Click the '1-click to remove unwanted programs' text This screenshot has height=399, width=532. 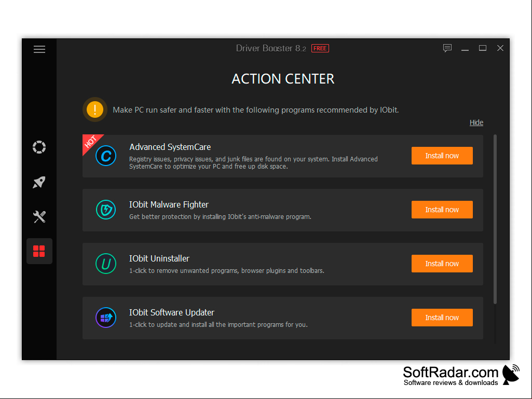click(227, 271)
